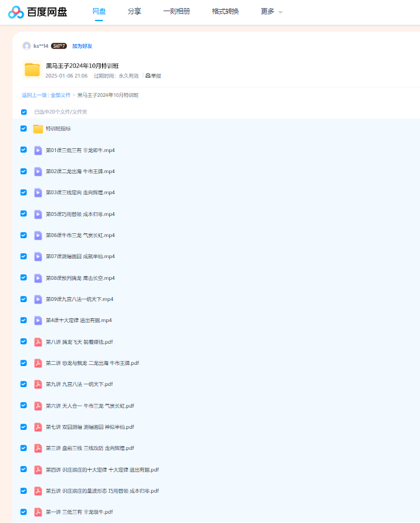
Task: Toggle the select-all checkbox beside 已选中20个文件
Action: pyautogui.click(x=24, y=112)
